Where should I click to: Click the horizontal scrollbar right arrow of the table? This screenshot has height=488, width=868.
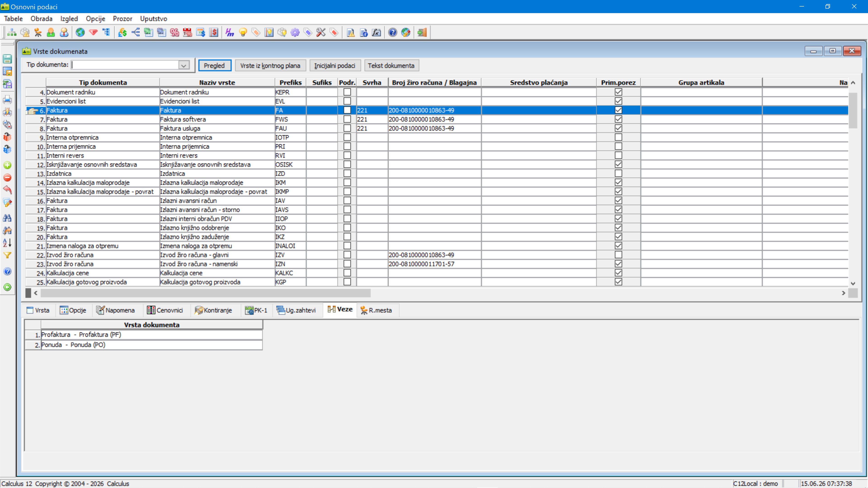(843, 293)
